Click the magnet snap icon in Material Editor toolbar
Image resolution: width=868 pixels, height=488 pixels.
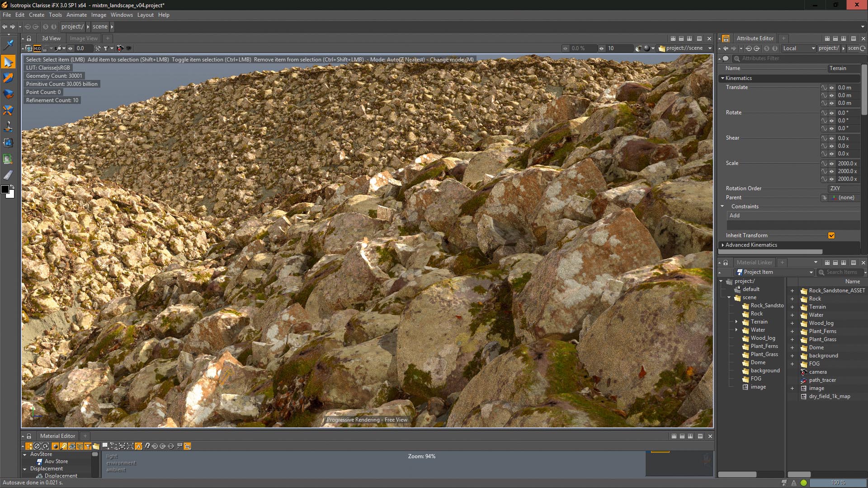point(147,446)
